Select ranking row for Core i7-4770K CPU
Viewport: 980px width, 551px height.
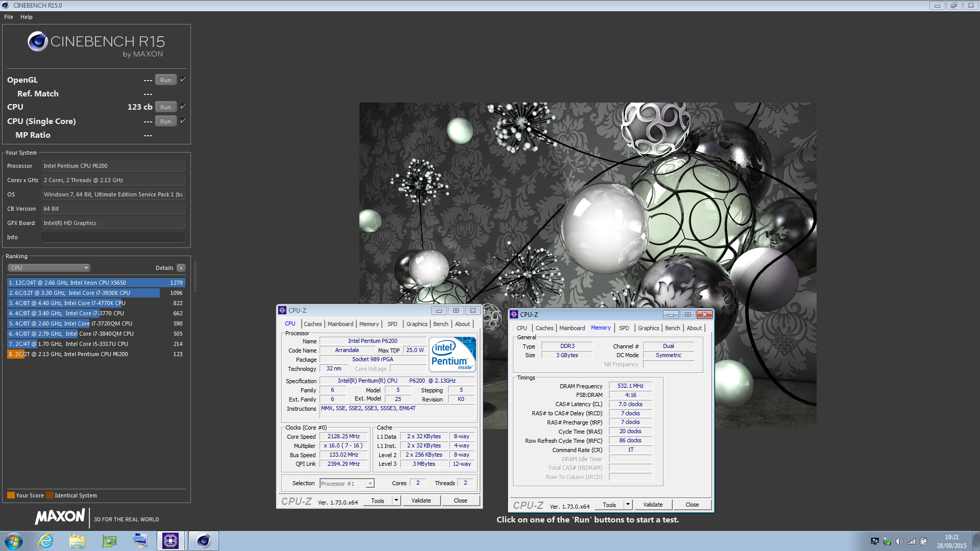pos(96,303)
